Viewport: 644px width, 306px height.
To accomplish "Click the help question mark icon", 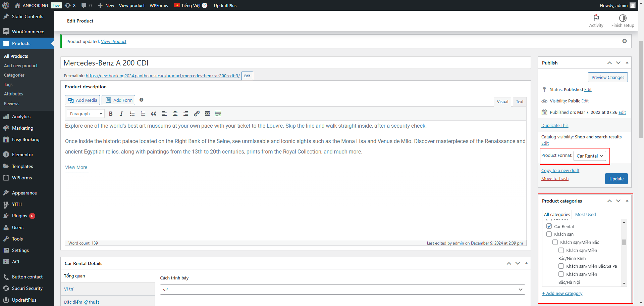I will pyautogui.click(x=142, y=100).
